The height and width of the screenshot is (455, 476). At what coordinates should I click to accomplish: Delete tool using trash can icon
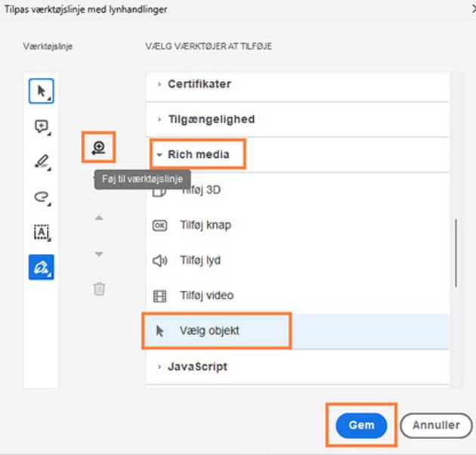click(x=98, y=289)
